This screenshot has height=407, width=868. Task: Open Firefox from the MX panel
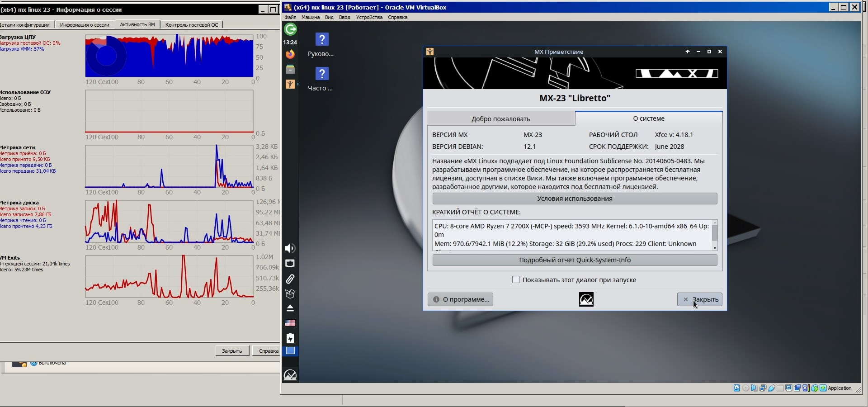pos(290,54)
